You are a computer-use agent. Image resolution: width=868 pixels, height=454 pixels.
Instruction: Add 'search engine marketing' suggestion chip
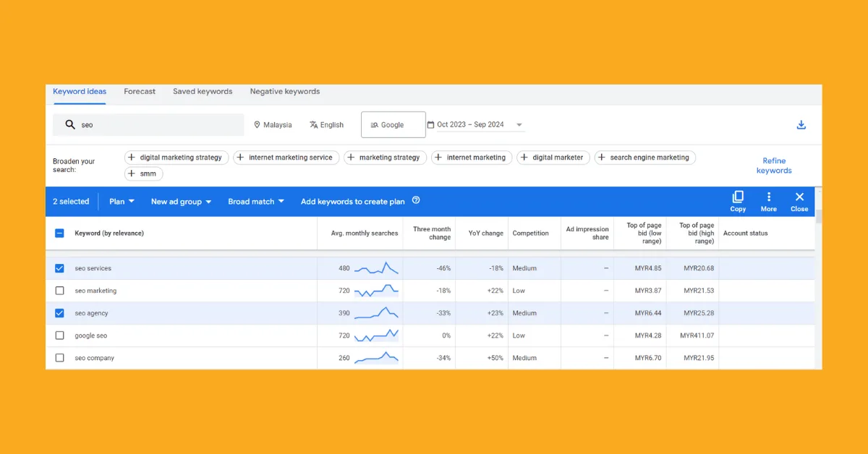645,158
